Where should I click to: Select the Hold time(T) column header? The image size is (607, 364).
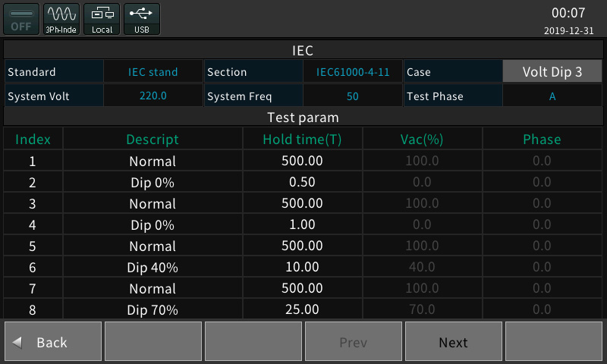302,140
